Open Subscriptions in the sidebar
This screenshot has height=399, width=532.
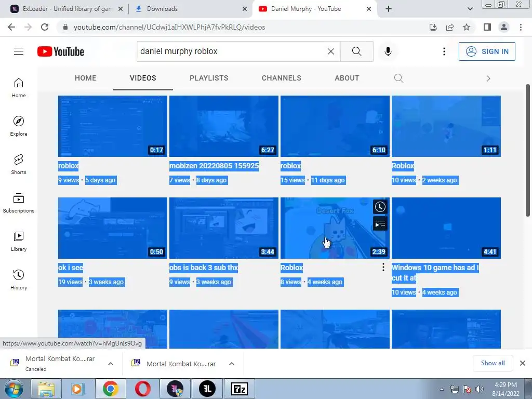[x=19, y=203]
